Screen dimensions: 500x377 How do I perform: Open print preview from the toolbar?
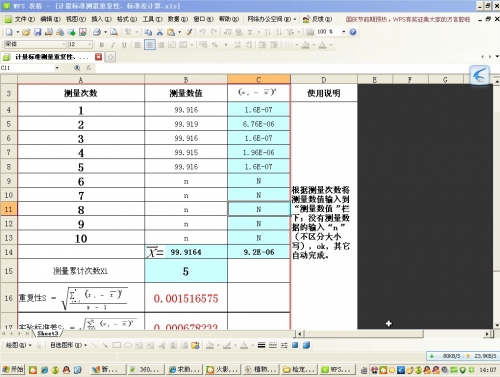(x=114, y=32)
